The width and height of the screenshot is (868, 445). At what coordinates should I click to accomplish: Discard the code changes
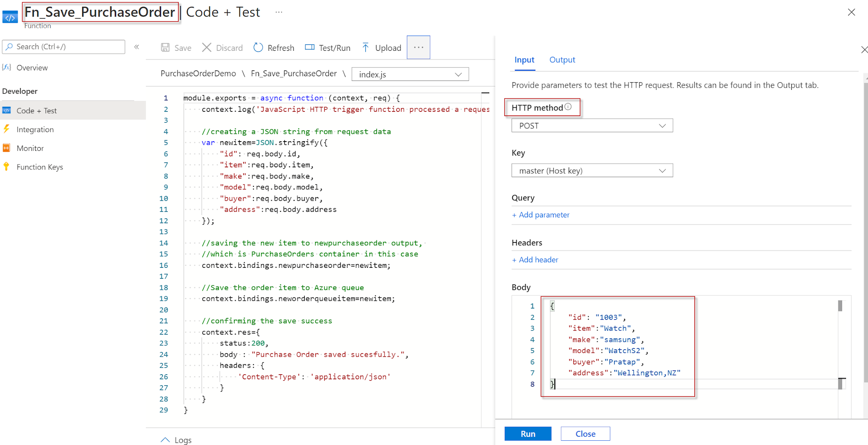[x=222, y=47]
